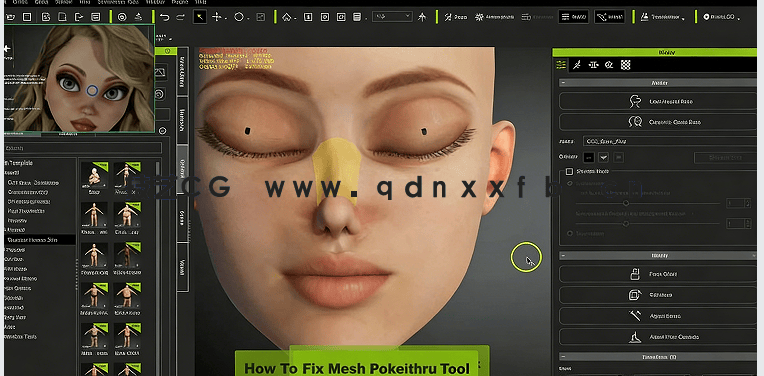
Task: Click the stacked database icon in toolbar
Action: [x=357, y=17]
